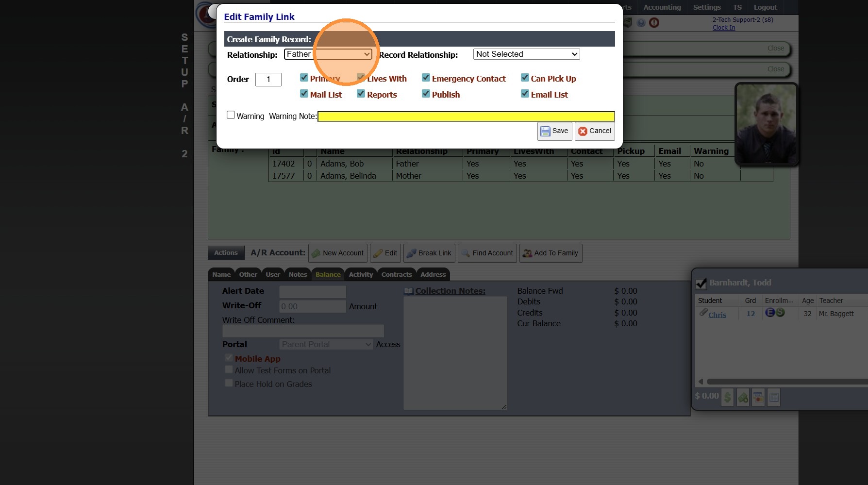Click the Add To Family button
Image resolution: width=868 pixels, height=485 pixels.
pos(551,253)
